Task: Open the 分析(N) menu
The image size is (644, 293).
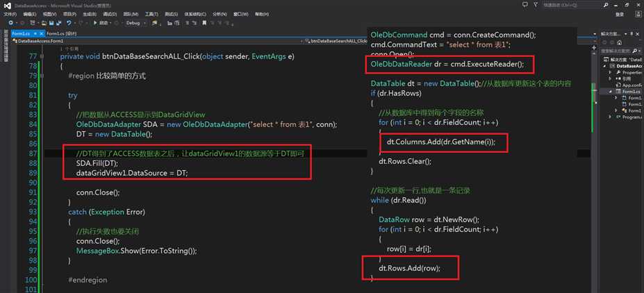Action: click(220, 14)
